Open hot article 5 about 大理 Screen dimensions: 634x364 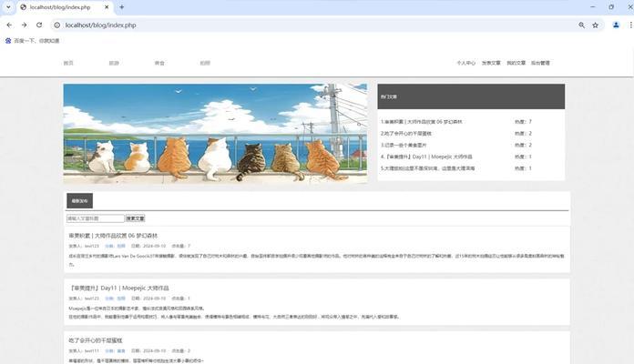427,168
